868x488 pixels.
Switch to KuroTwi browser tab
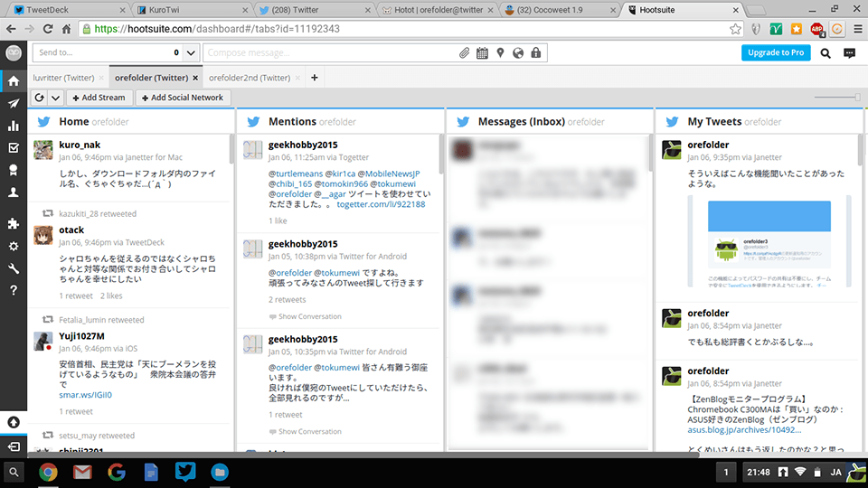pos(191,10)
